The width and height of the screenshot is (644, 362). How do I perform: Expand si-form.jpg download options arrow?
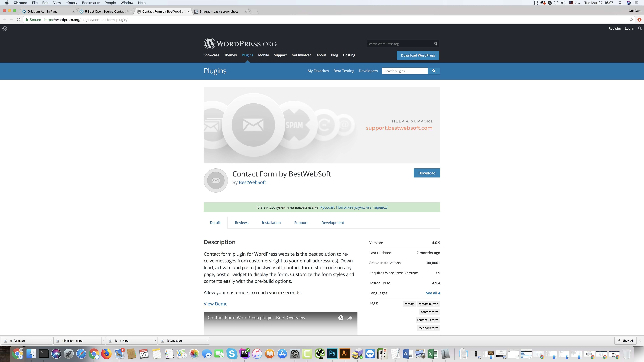click(51, 340)
